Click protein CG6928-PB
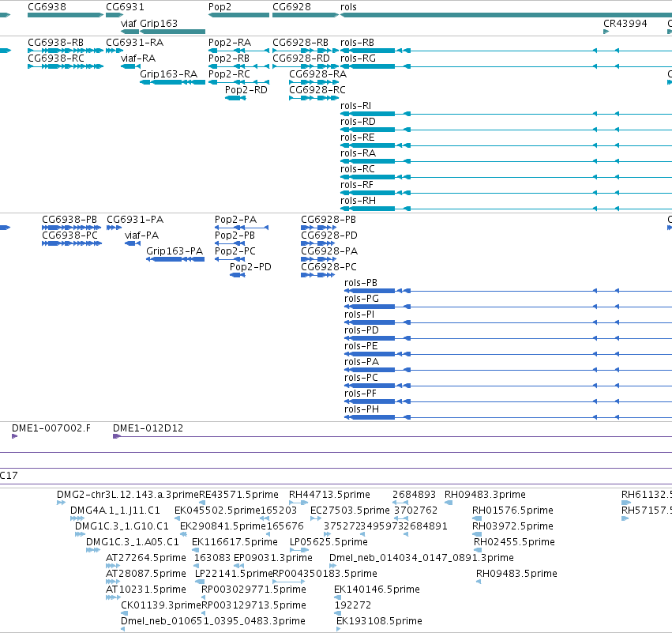Viewport: 672px width, 633px height. (318, 228)
